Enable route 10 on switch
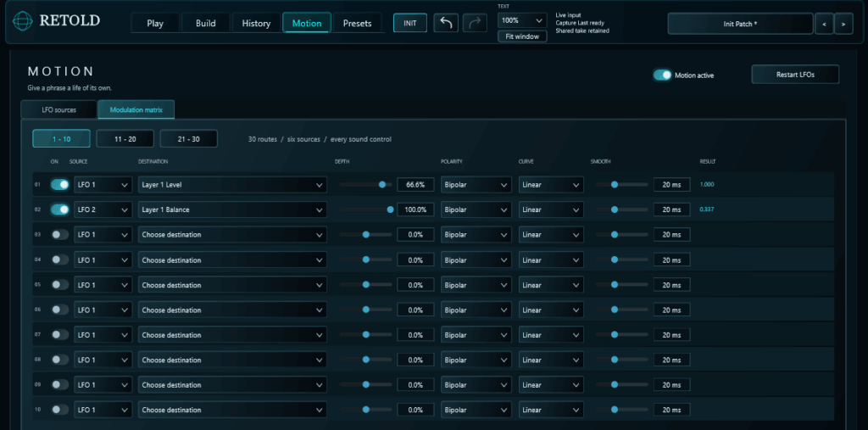Viewport: 868px width, 430px height. pyautogui.click(x=60, y=410)
